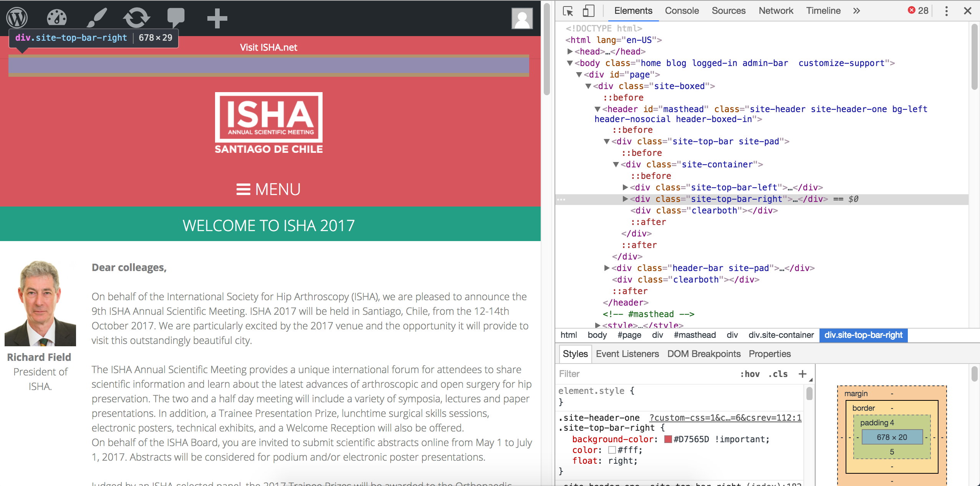Click the updates refresh icon

(136, 18)
